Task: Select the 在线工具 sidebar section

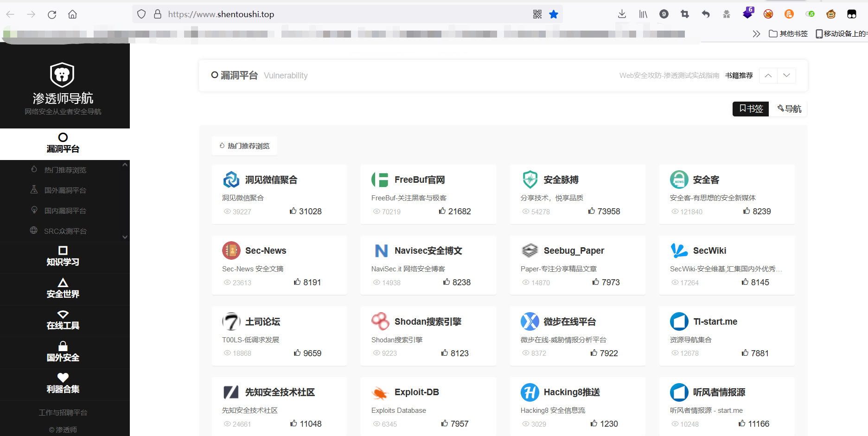Action: tap(63, 320)
